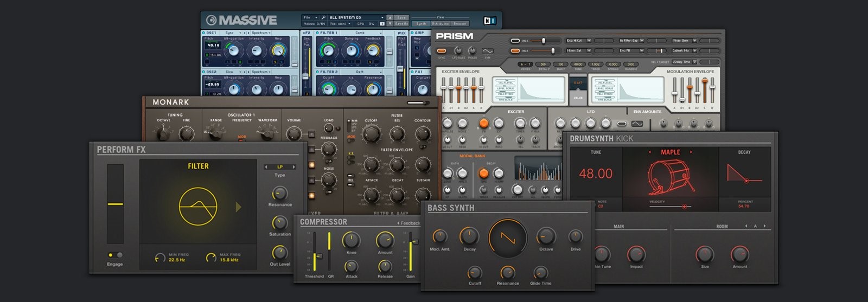The height and width of the screenshot is (302, 868).
Task: Toggle the FILTER 1 power button
Action: [x=318, y=33]
